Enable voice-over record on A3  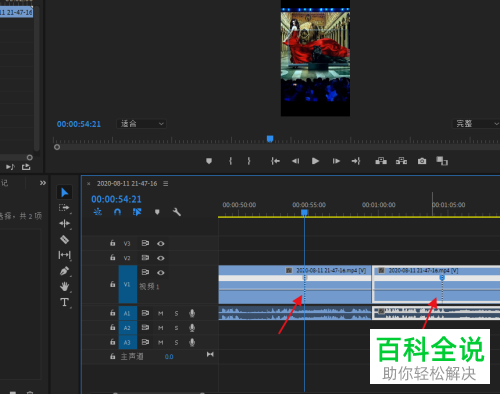click(x=192, y=342)
